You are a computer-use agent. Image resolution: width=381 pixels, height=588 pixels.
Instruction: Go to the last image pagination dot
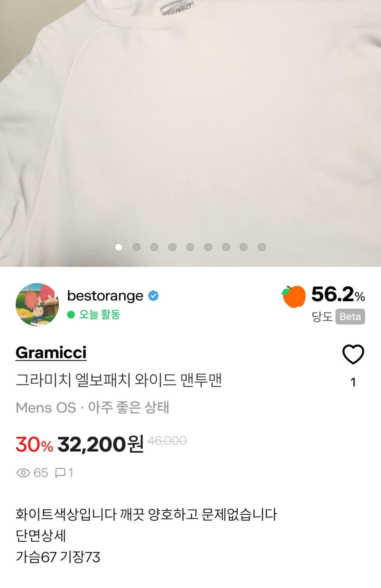(x=262, y=247)
